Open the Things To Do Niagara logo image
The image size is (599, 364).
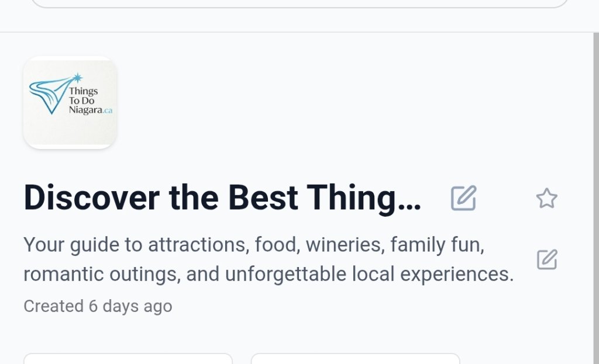coord(70,102)
